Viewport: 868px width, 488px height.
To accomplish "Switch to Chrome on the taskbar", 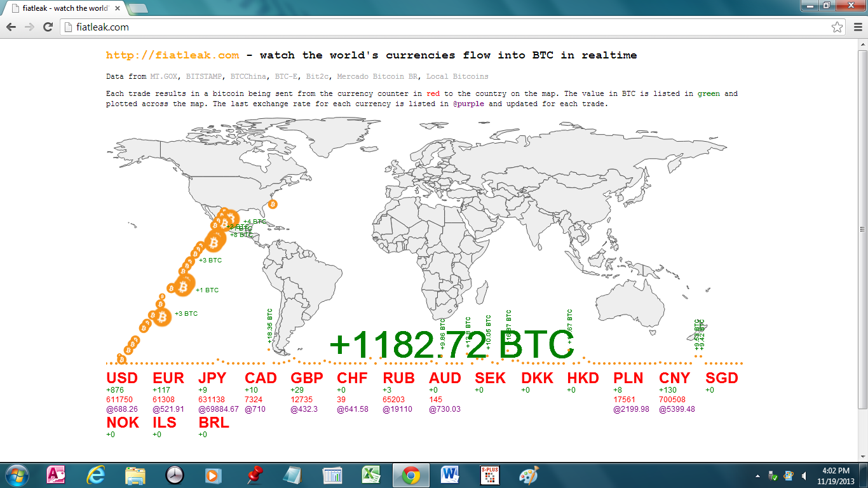I will pos(410,475).
